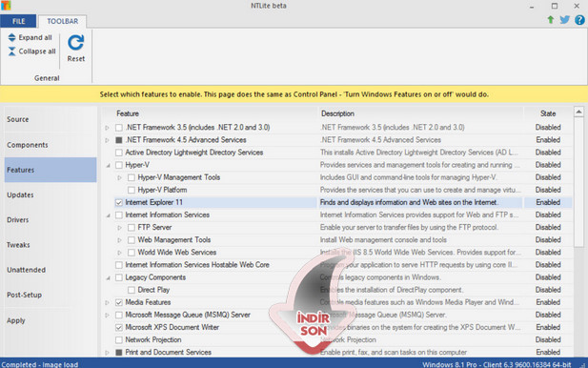Viewport: 588px width, 368px height.
Task: Click the Expand all icon
Action: click(12, 37)
